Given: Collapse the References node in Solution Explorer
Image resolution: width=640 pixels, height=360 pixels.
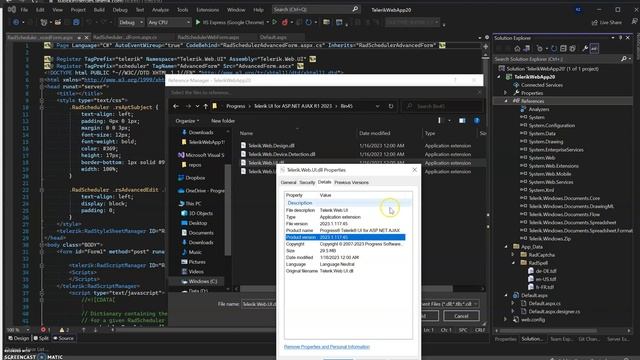Looking at the screenshot, I should 506,101.
